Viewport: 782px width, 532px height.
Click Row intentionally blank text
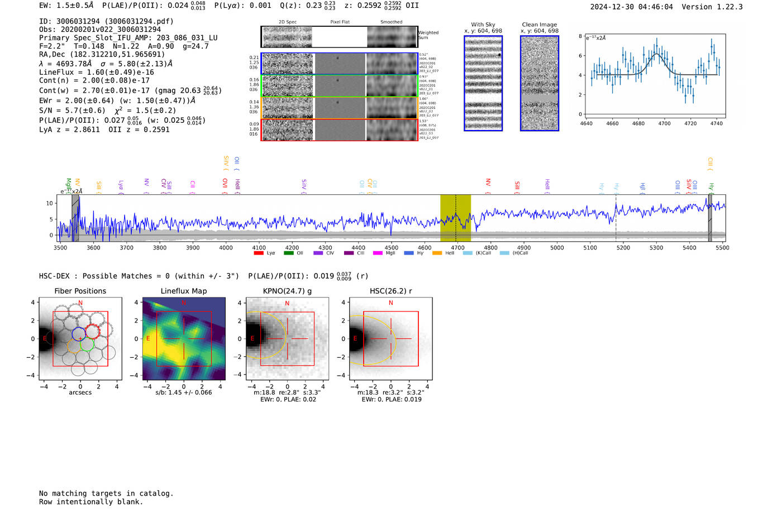91,502
